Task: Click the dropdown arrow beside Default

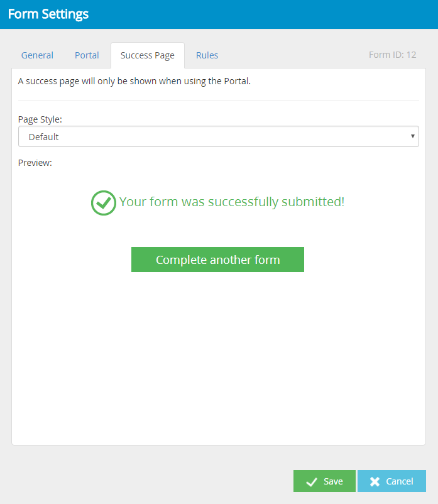Action: (413, 136)
